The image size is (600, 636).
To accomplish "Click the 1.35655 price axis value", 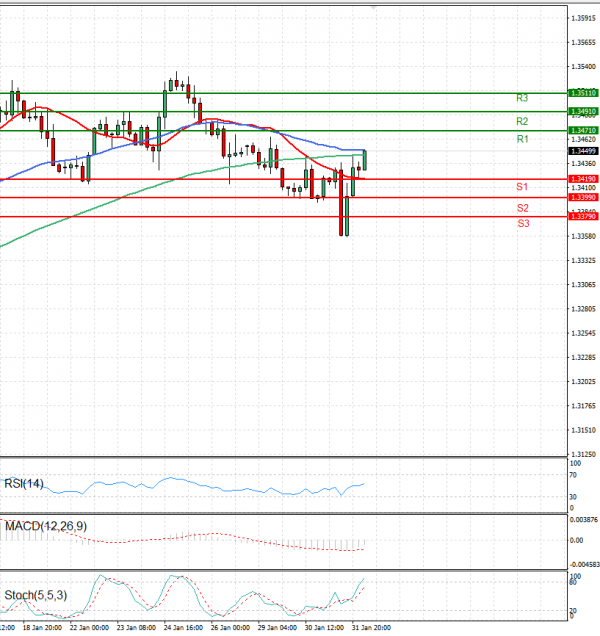I will pyautogui.click(x=583, y=43).
